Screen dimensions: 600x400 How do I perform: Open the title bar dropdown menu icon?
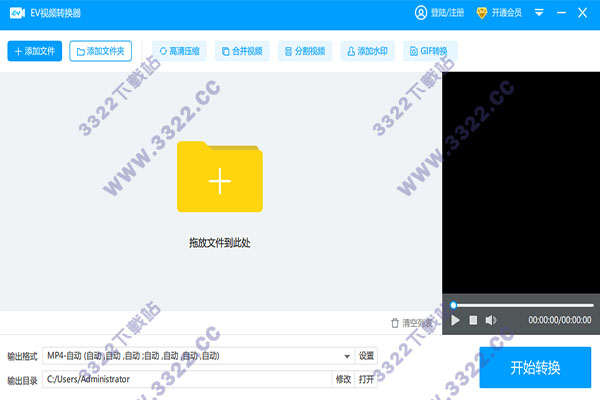point(539,13)
